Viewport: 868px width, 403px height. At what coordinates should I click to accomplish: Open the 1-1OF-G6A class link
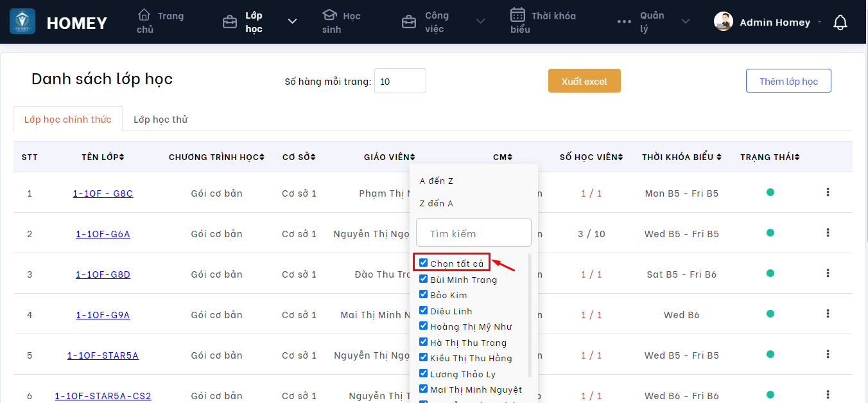(103, 234)
